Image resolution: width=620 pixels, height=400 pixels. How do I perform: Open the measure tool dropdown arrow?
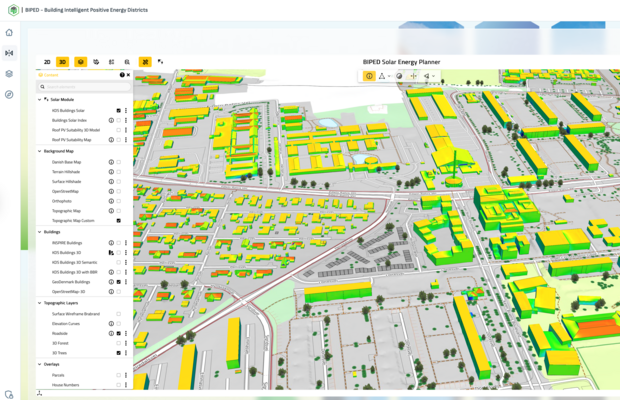click(x=389, y=76)
